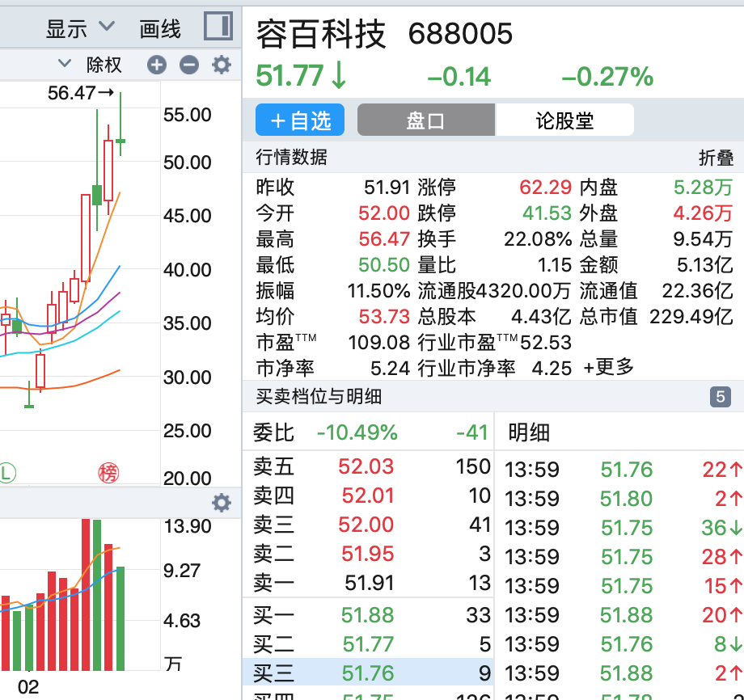Toggle the side panel layout icon
744x700 pixels.
[x=218, y=27]
